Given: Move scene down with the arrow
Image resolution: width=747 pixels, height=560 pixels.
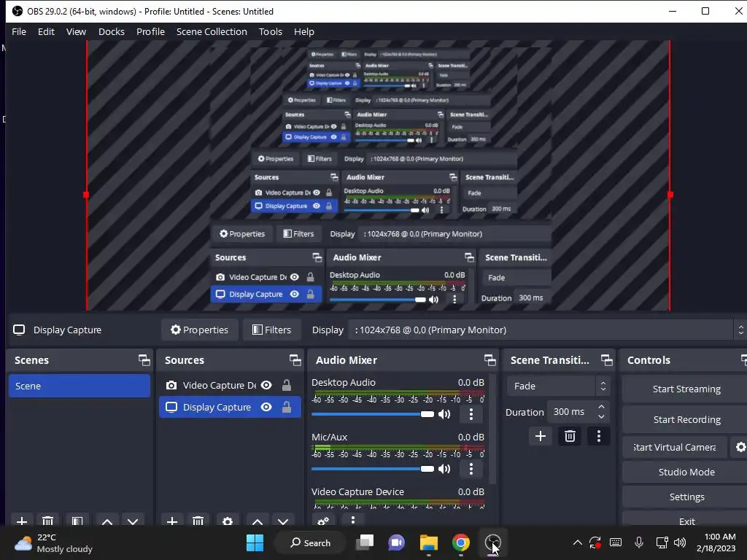Looking at the screenshot, I should (133, 521).
